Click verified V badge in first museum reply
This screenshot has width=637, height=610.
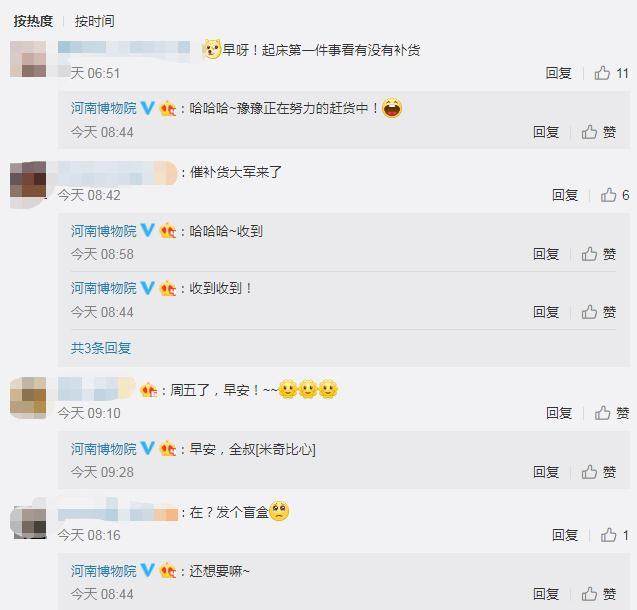[147, 108]
